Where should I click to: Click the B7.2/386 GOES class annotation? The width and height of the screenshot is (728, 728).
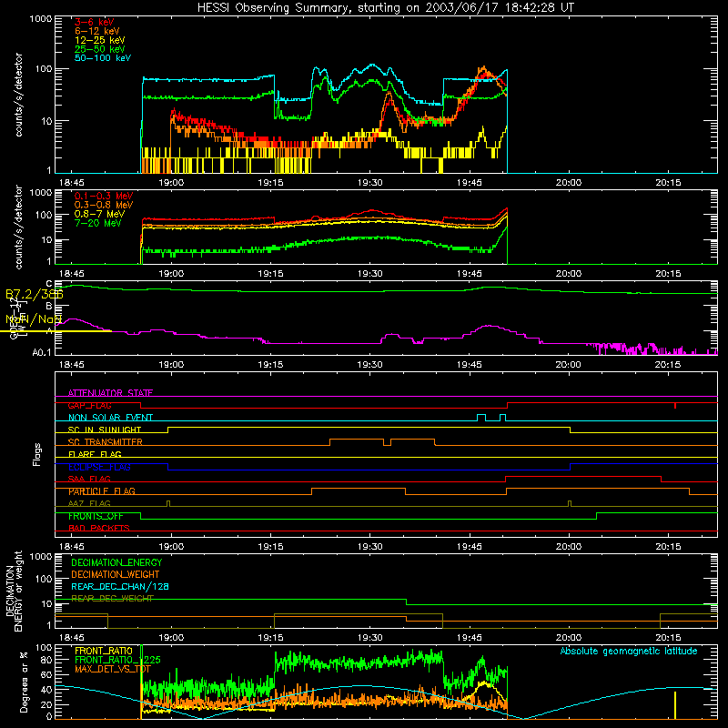tap(35, 294)
